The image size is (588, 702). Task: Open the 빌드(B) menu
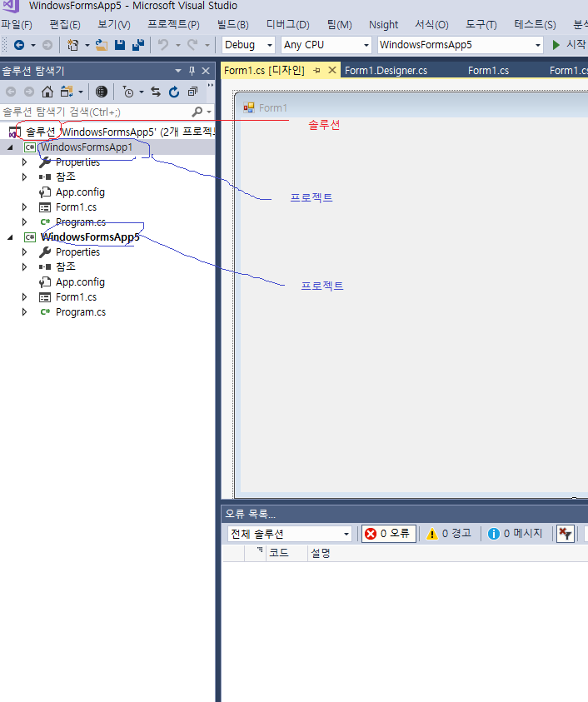pos(233,25)
